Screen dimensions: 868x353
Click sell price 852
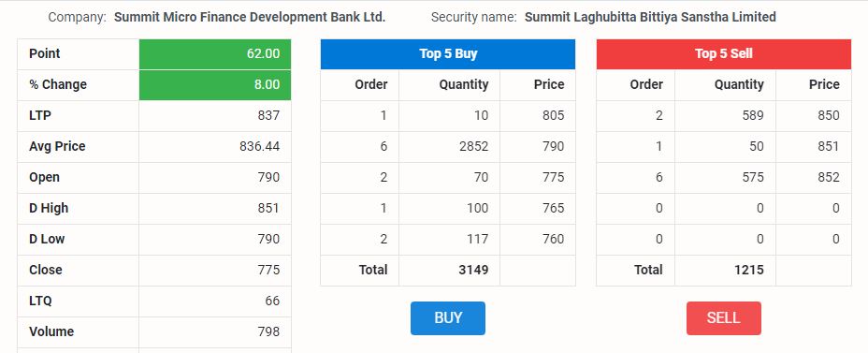(x=829, y=177)
